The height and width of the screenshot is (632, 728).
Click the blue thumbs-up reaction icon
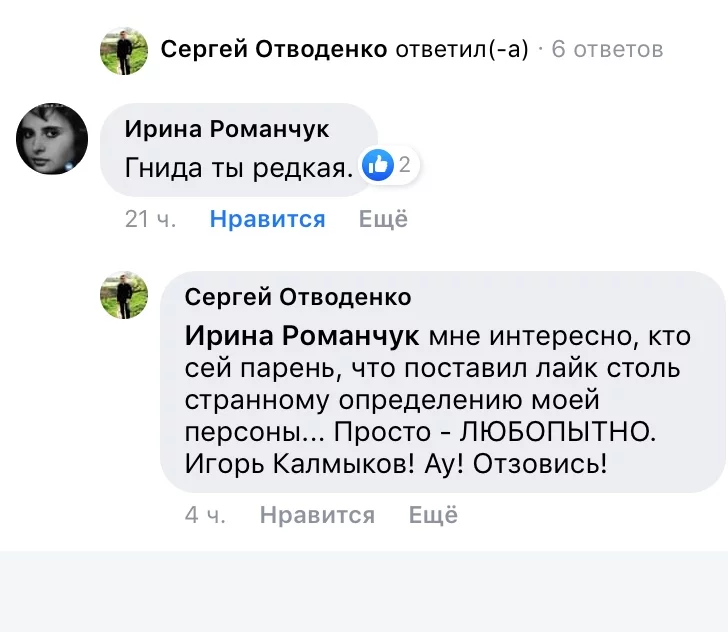(x=379, y=166)
